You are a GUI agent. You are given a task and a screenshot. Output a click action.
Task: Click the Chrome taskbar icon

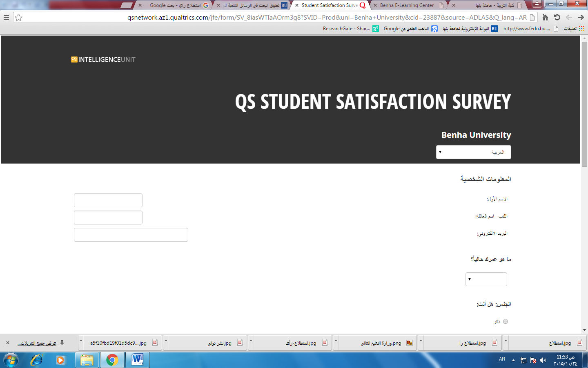coord(112,360)
